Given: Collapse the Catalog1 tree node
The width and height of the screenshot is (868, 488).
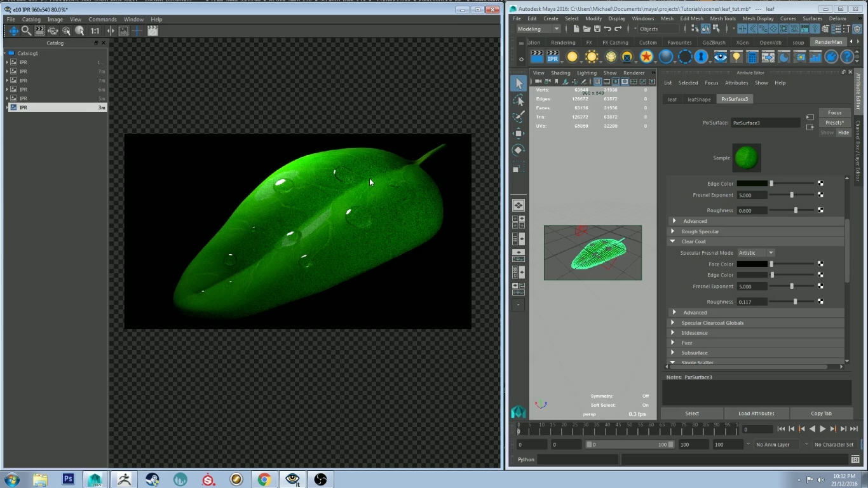Looking at the screenshot, I should (5, 53).
